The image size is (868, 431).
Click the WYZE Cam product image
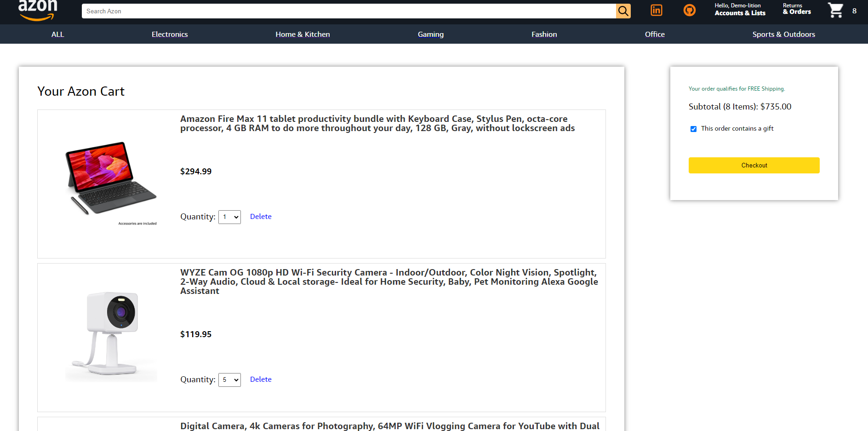pos(111,333)
